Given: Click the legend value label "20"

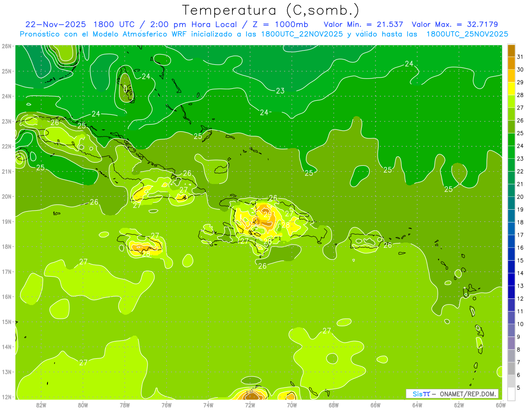Looking at the screenshot, I should coord(520,197).
